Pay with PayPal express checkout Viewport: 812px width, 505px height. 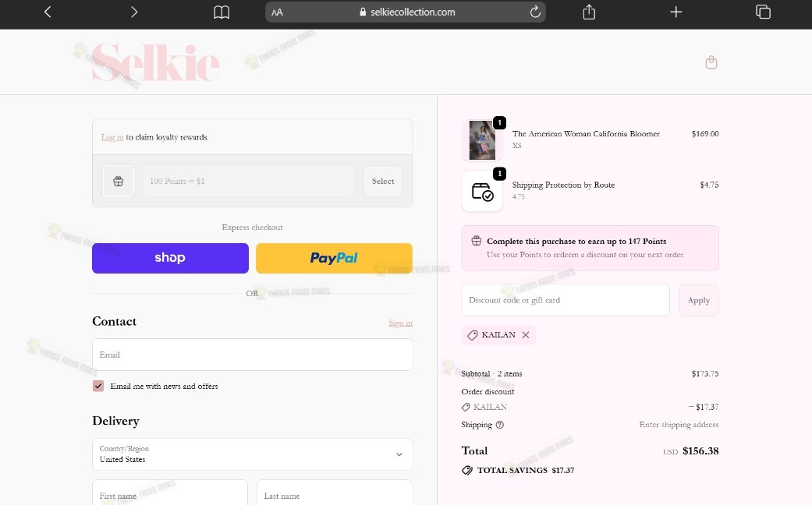click(x=334, y=258)
